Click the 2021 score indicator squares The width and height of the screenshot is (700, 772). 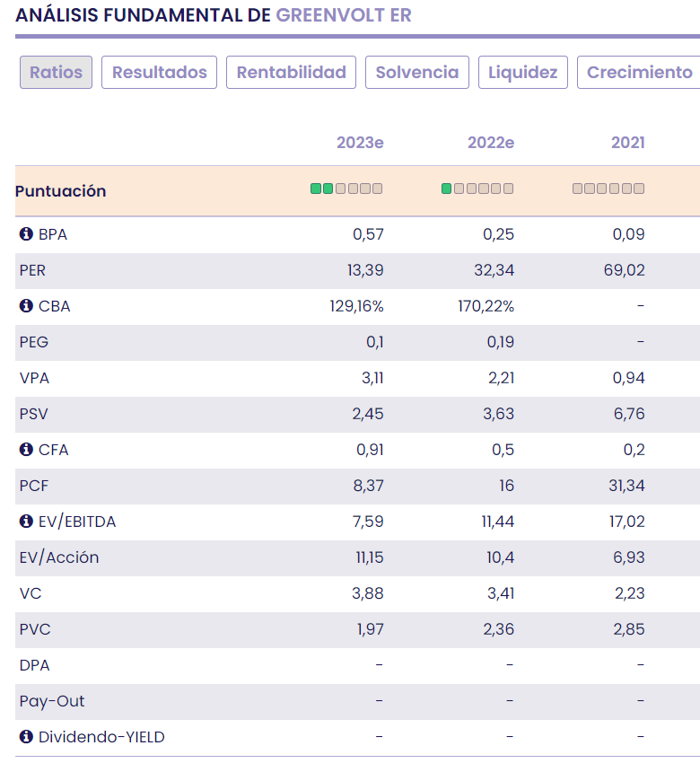pos(608,189)
